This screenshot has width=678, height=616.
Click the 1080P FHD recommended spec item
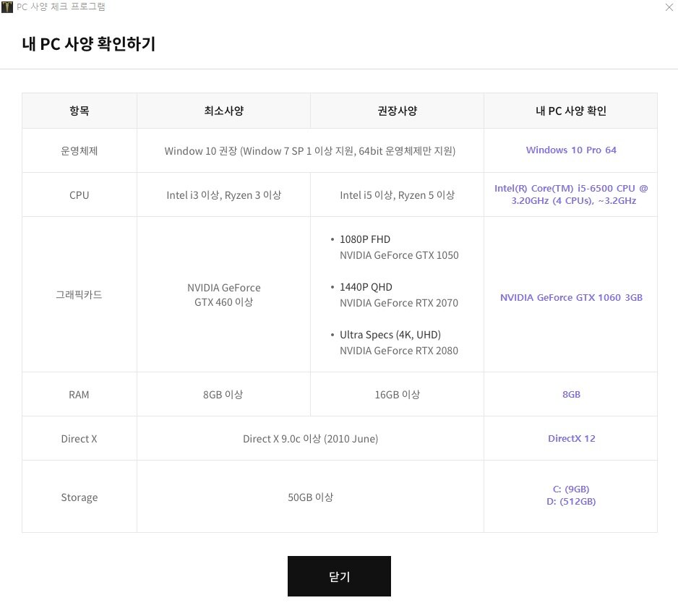tap(364, 239)
